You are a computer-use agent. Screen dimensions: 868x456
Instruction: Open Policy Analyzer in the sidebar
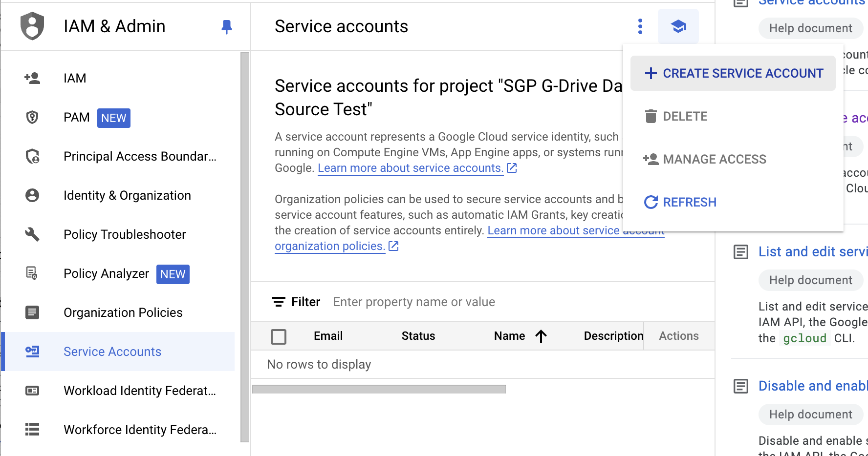(106, 273)
